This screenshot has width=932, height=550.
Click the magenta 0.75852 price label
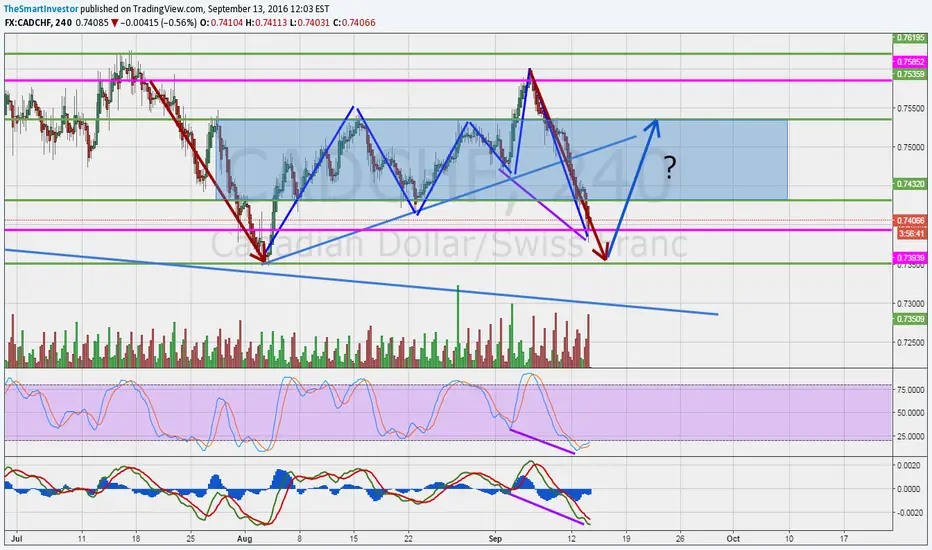click(x=911, y=62)
